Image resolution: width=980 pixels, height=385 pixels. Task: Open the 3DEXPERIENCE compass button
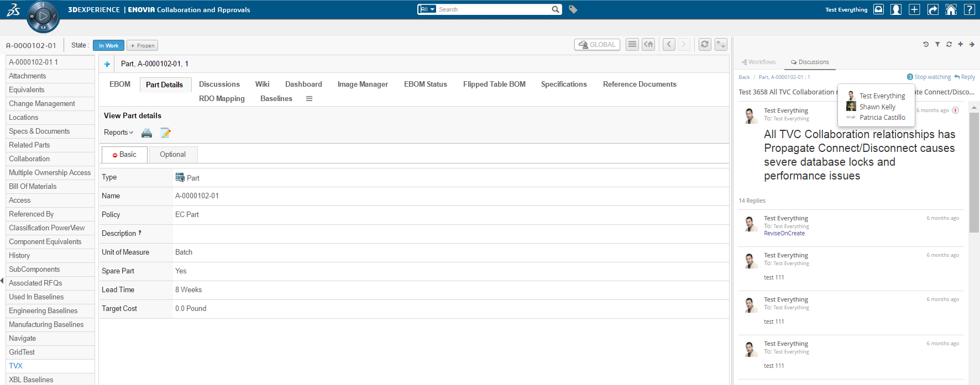pos(43,17)
